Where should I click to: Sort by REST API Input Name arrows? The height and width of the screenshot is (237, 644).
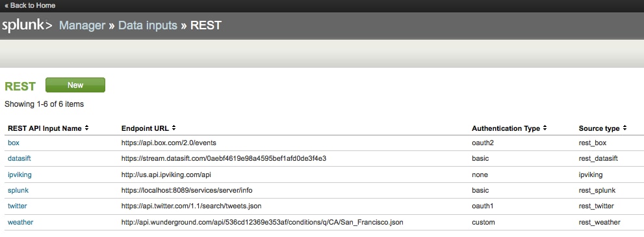pos(86,128)
